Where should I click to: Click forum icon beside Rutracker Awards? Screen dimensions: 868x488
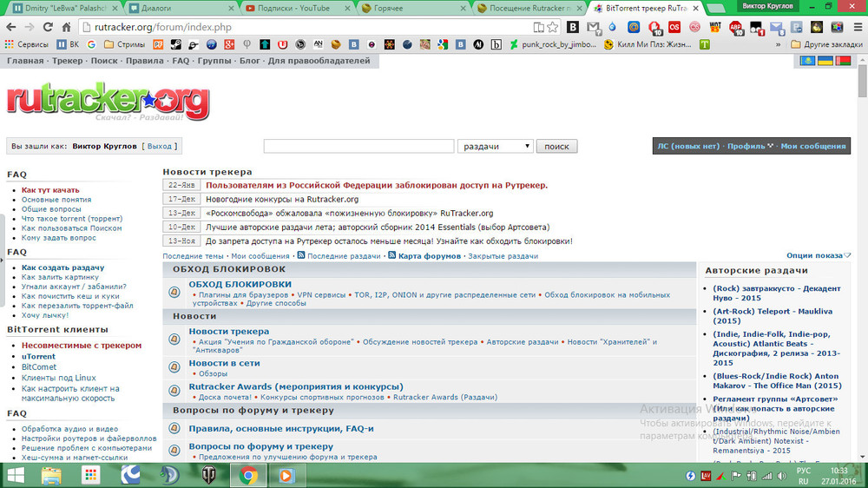pyautogui.click(x=174, y=391)
